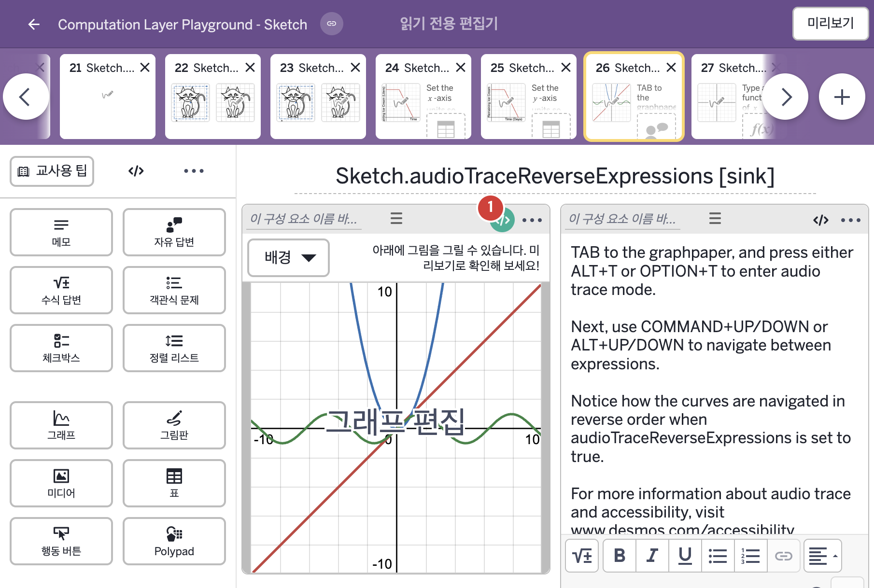Go back with the top-left arrow

34,24
